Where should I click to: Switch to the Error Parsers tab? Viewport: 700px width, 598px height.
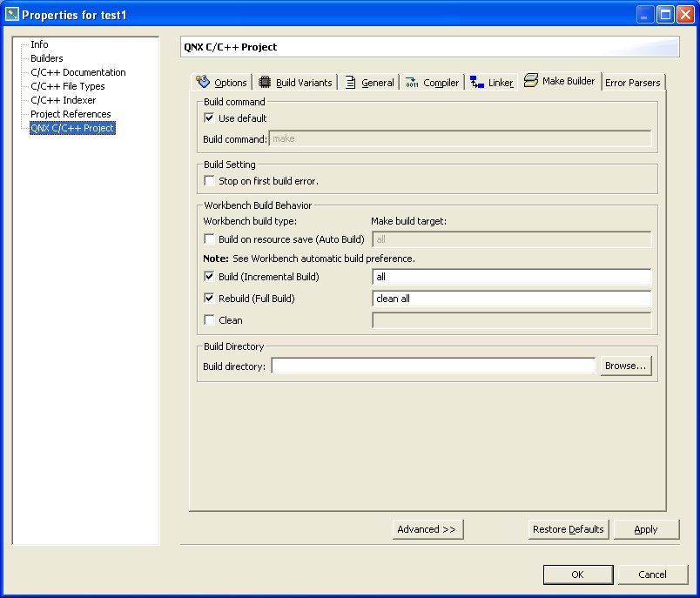pyautogui.click(x=633, y=82)
